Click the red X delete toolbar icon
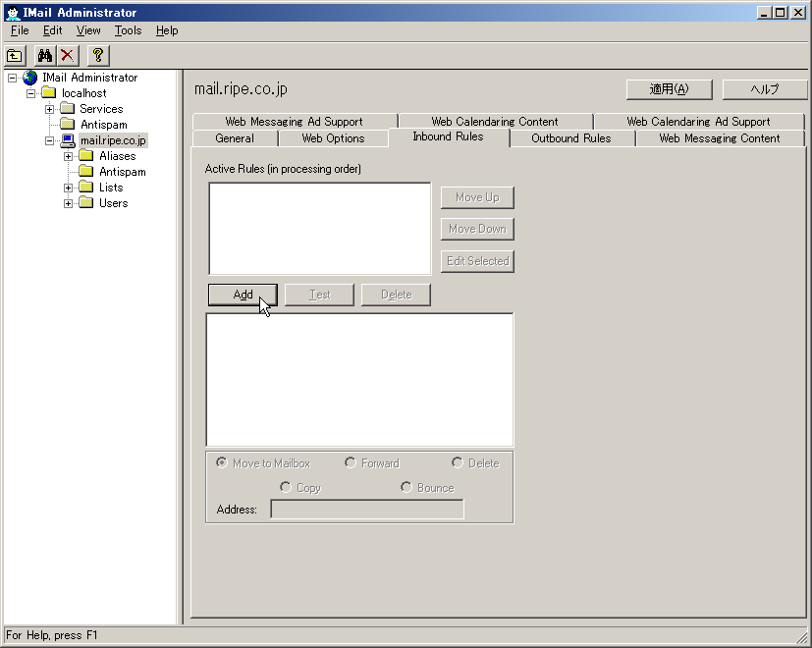This screenshot has height=648, width=812. 68,55
